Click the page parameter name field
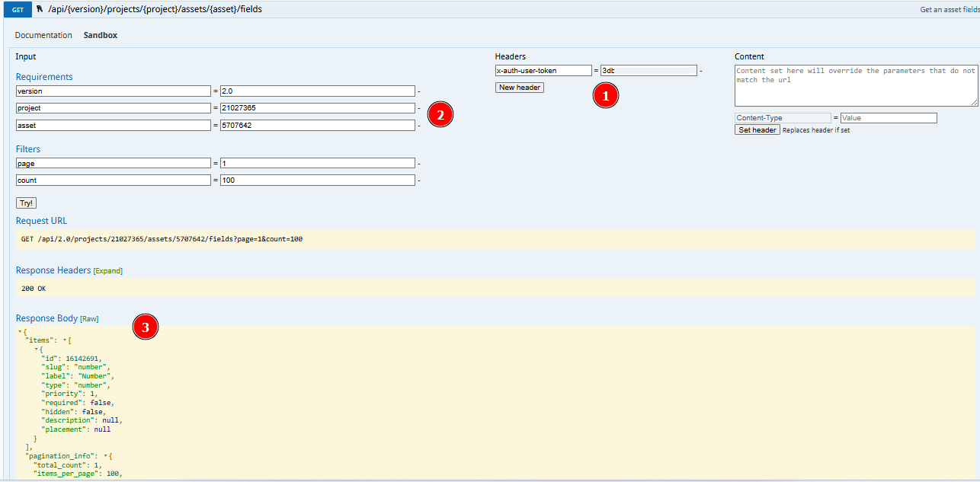Viewport: 980px width, 482px height. (x=113, y=163)
